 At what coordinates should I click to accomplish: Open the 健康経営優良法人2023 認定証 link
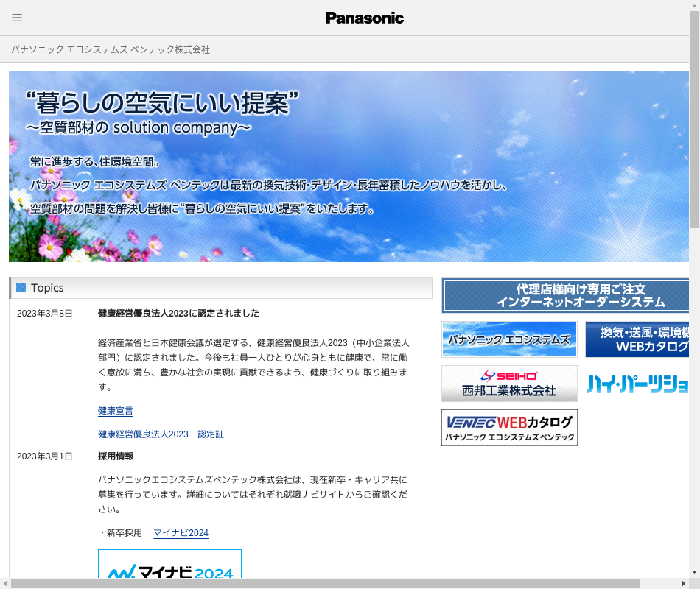[161, 434]
